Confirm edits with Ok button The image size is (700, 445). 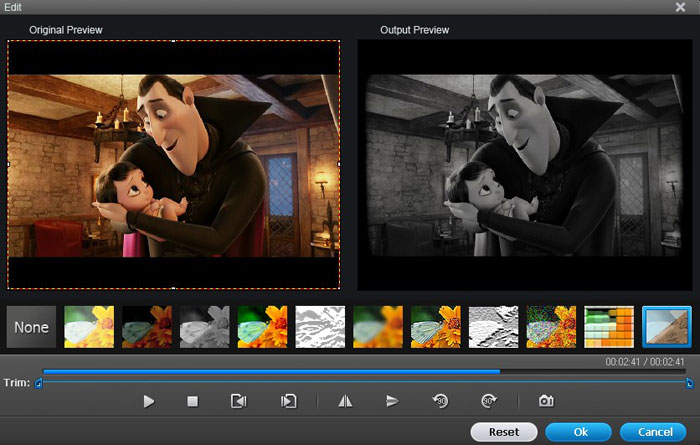coord(579,432)
